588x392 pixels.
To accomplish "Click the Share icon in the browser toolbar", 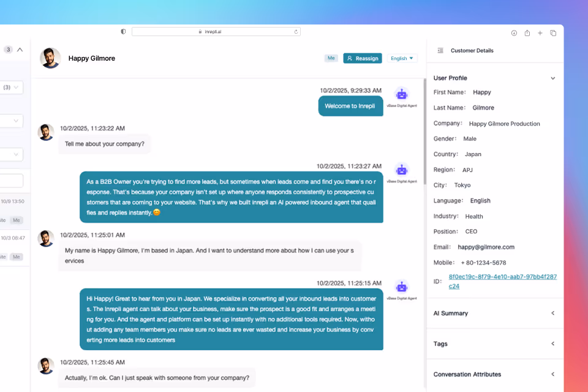I will 527,32.
